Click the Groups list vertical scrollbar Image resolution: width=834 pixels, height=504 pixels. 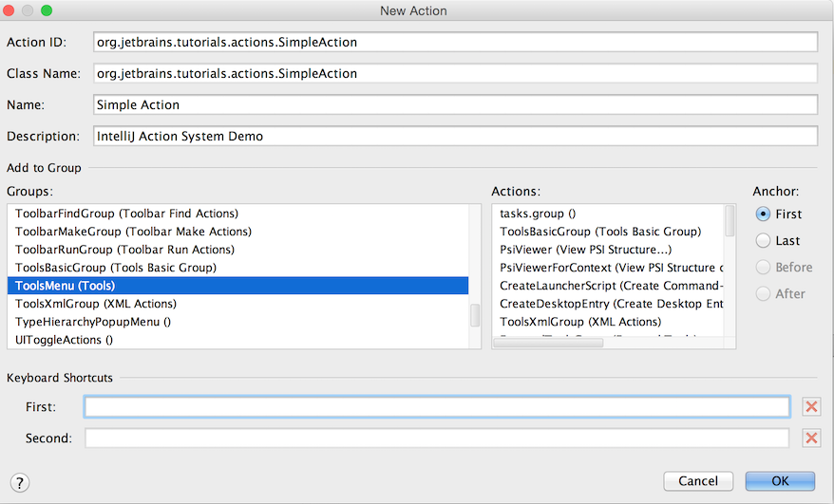[475, 314]
